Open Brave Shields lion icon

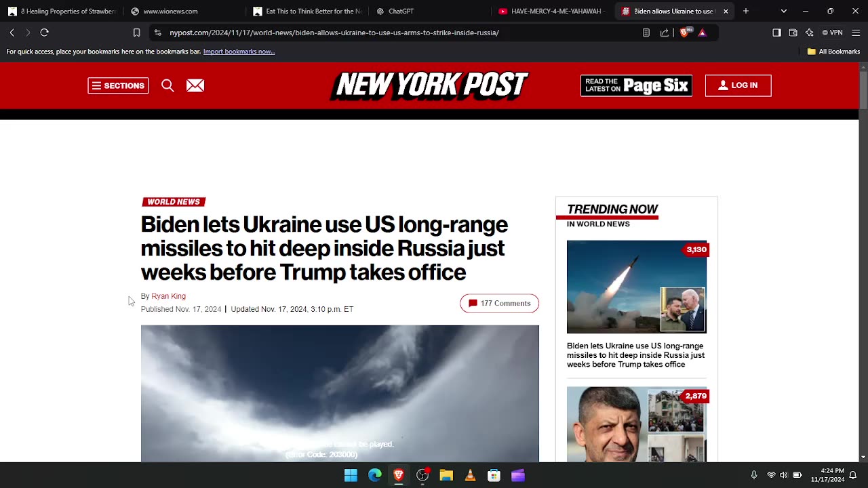pos(684,33)
